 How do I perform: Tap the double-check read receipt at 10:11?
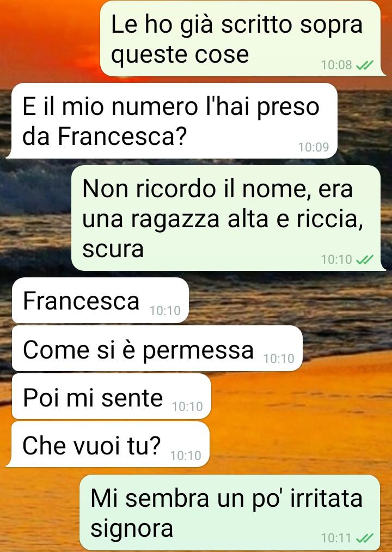pyautogui.click(x=365, y=538)
